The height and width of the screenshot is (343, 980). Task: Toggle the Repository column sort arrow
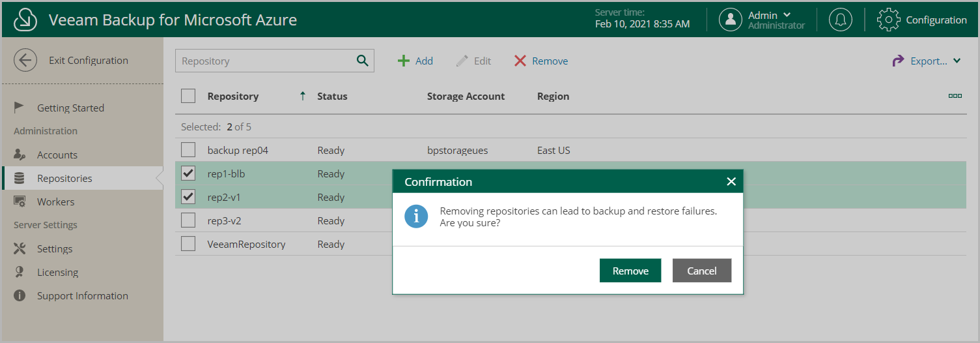pyautogui.click(x=302, y=96)
